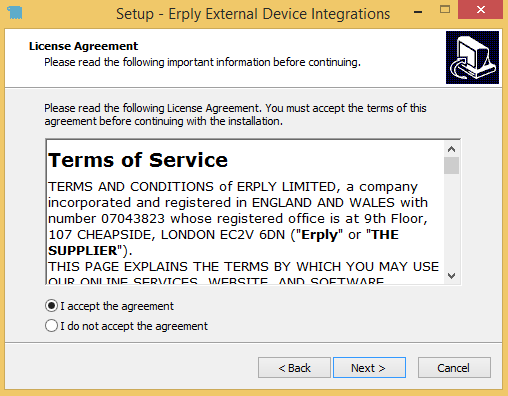Click the 'SUPPLIER' bold text

(x=83, y=250)
